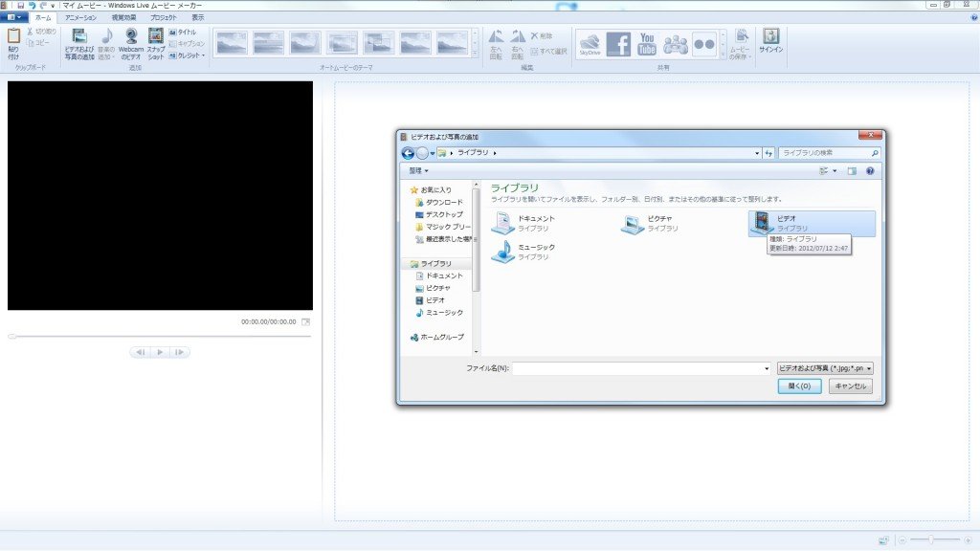Click the YouTube share icon
Image resolution: width=980 pixels, height=551 pixels.
647,44
